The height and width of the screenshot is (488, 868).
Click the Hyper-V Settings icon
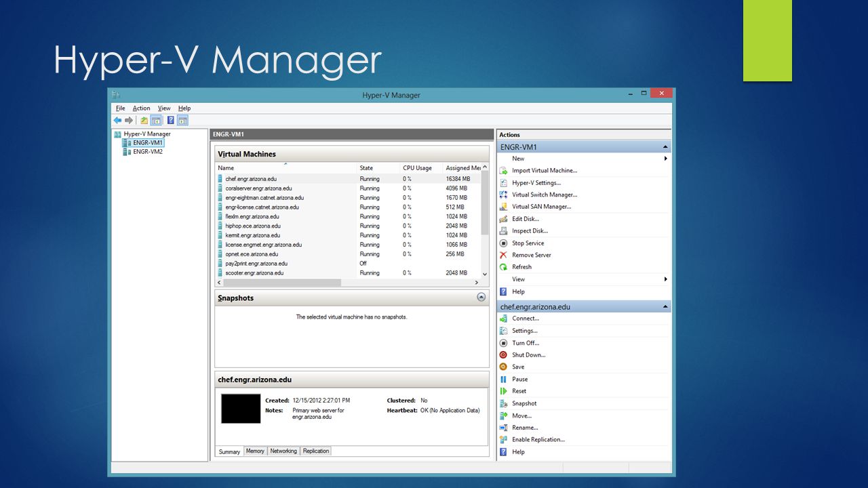tap(503, 183)
